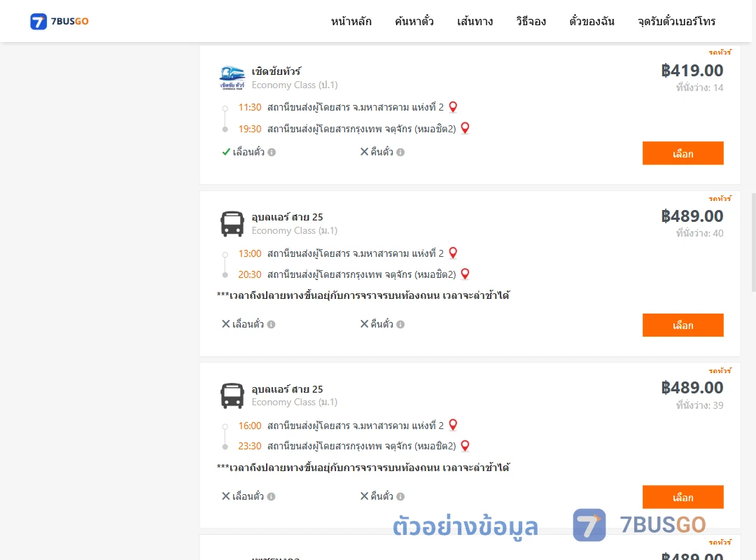This screenshot has height=560, width=756.
Task: Open the เส้นทาง menu item
Action: pos(475,21)
